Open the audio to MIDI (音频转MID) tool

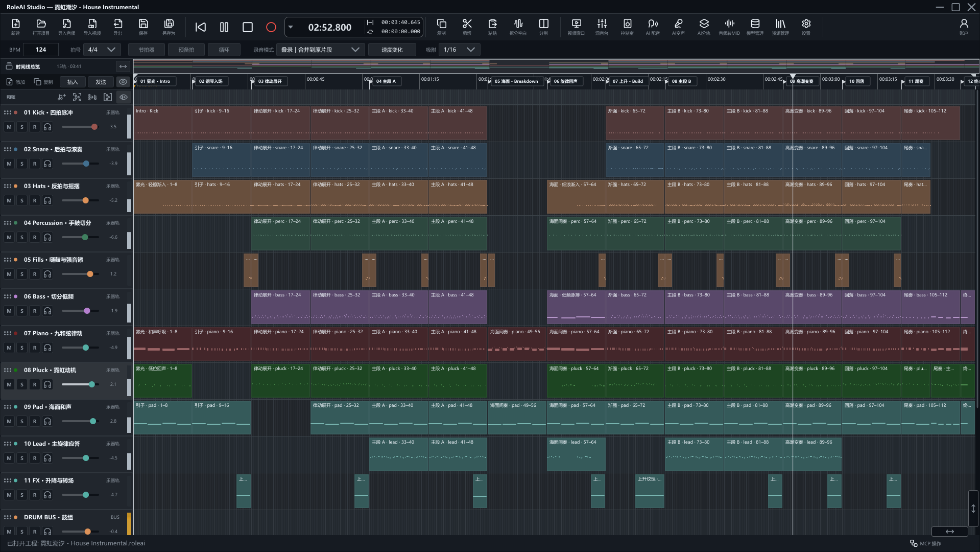point(729,27)
